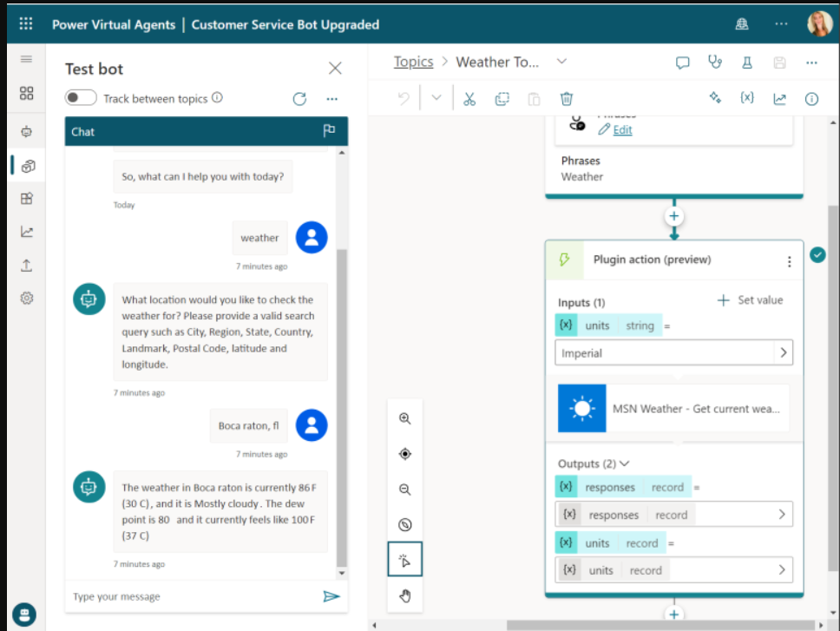The height and width of the screenshot is (631, 840).
Task: Open the Settings gear in sidebar
Action: 26,298
